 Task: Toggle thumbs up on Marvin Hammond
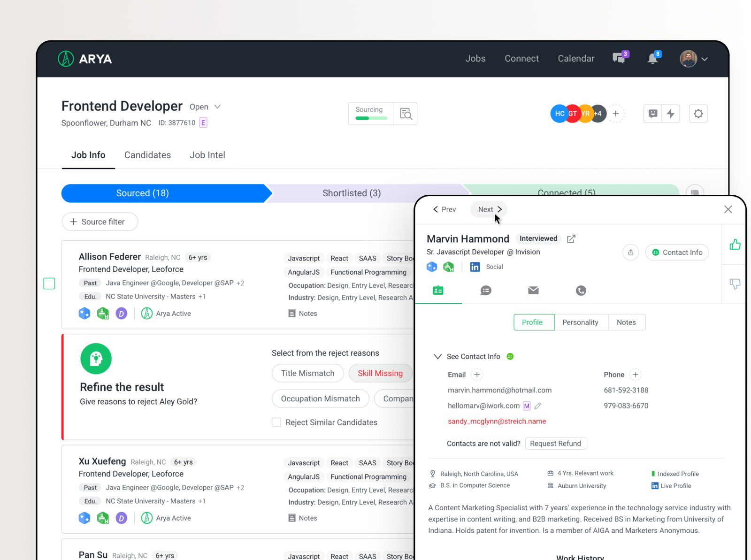(x=735, y=244)
